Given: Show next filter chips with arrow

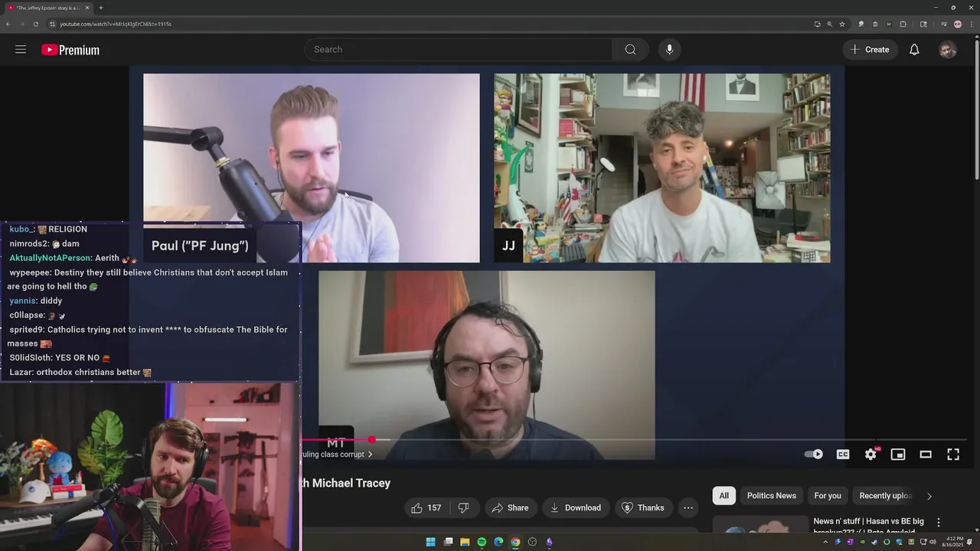Looking at the screenshot, I should click(929, 496).
